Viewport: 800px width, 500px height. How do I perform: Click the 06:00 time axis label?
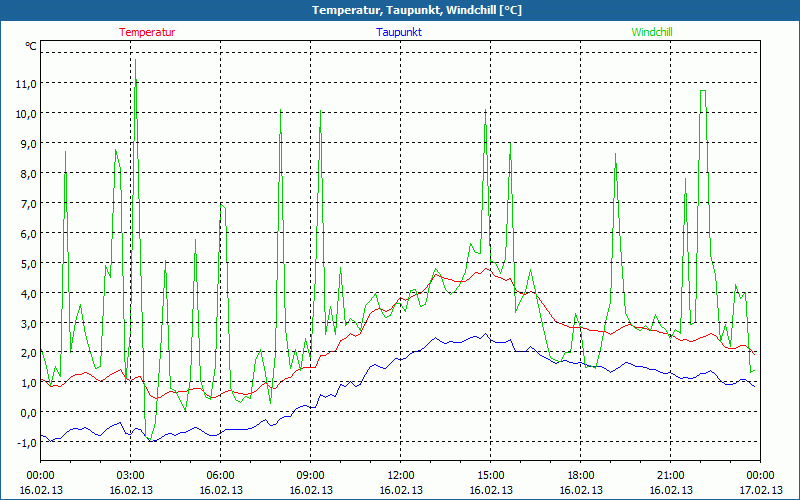coord(220,476)
